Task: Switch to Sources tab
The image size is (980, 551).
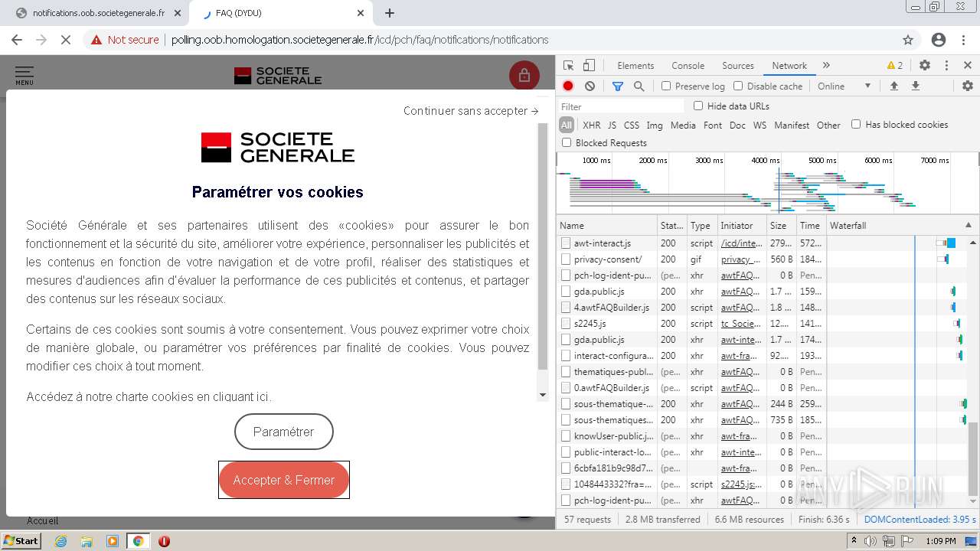Action: pyautogui.click(x=738, y=66)
